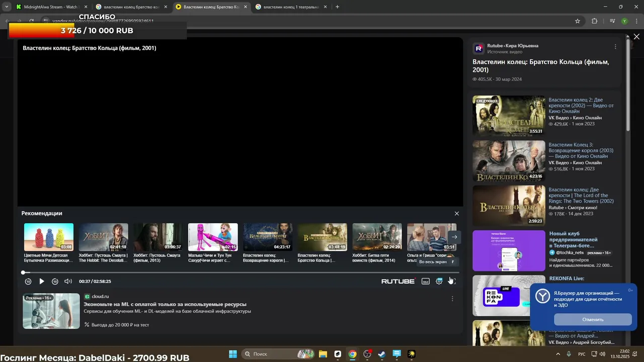This screenshot has height=362, width=644.
Task: Open video options menu beside Rutube source
Action: 615,47
